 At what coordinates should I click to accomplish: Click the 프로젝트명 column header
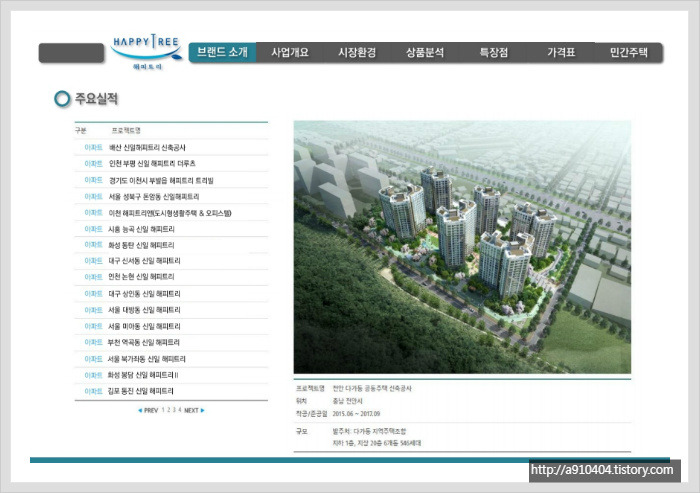pos(126,131)
